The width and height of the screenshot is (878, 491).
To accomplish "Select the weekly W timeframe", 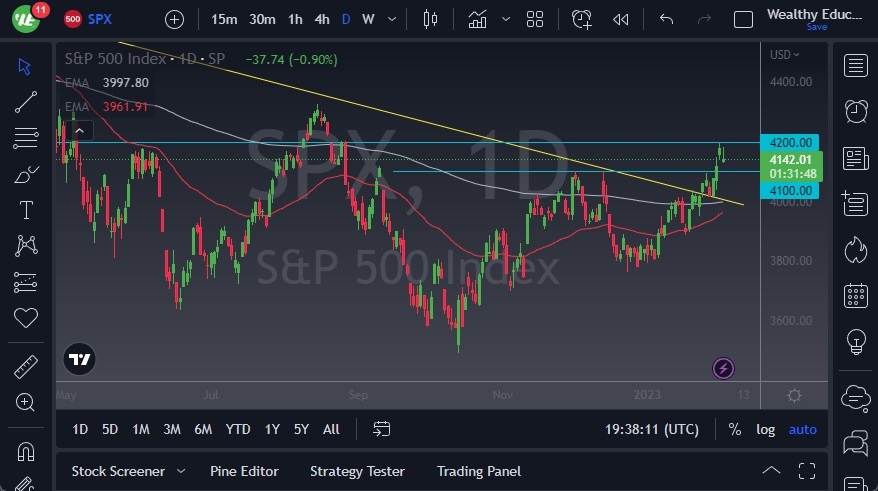I will point(368,20).
